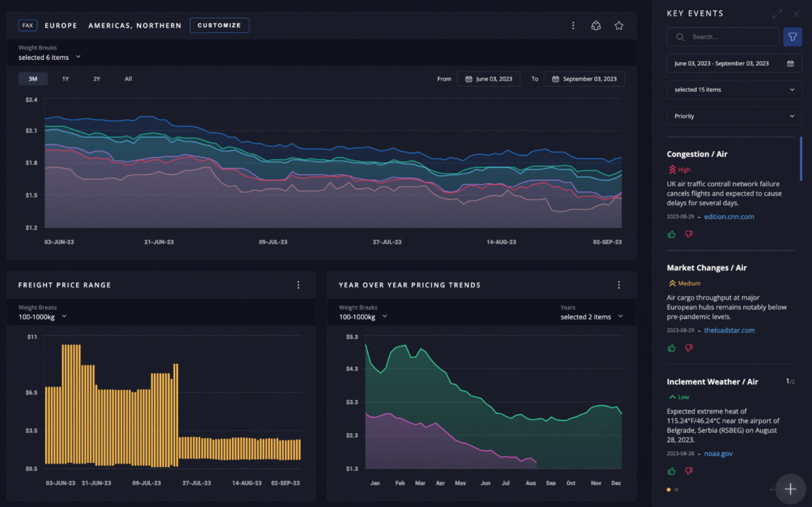Open the theloadstar.com source link
The width and height of the screenshot is (812, 507).
pos(729,330)
